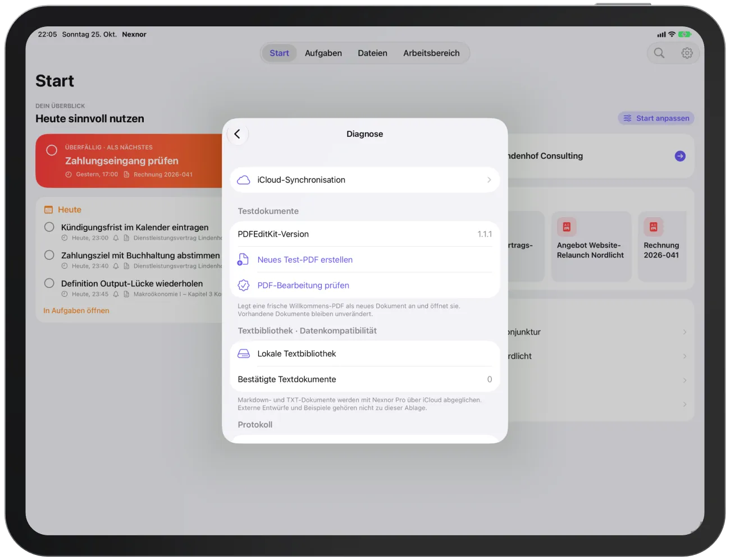The image size is (730, 560).
Task: Click Start anpassen button
Action: [656, 118]
